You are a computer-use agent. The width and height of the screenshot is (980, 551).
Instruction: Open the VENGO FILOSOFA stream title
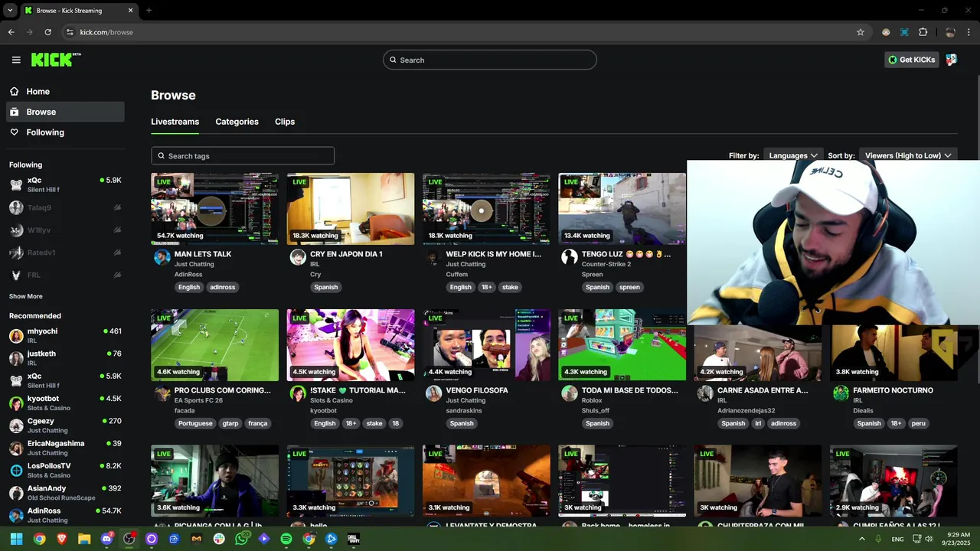477,390
